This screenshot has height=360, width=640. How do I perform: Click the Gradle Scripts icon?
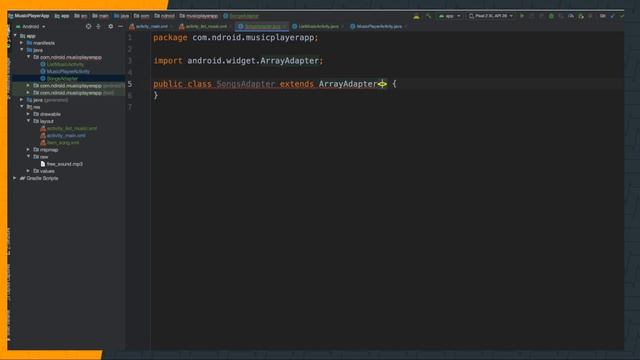(22, 178)
